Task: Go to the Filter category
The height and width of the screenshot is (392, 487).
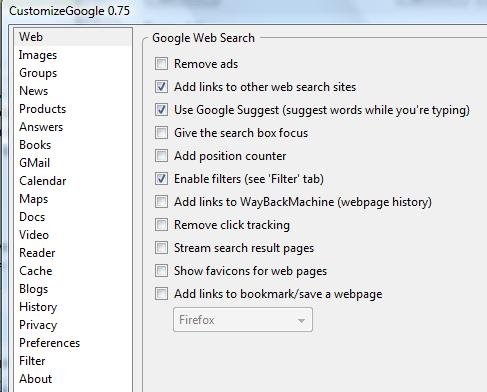Action: [73, 361]
